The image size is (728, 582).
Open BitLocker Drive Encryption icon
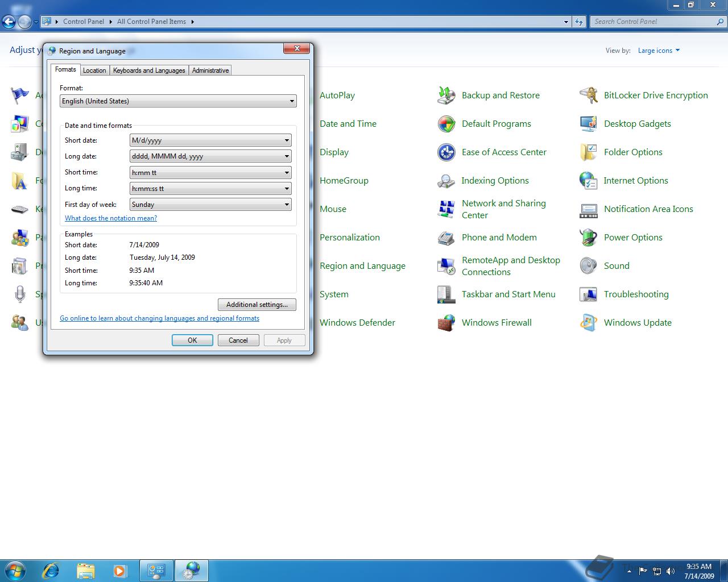click(589, 95)
